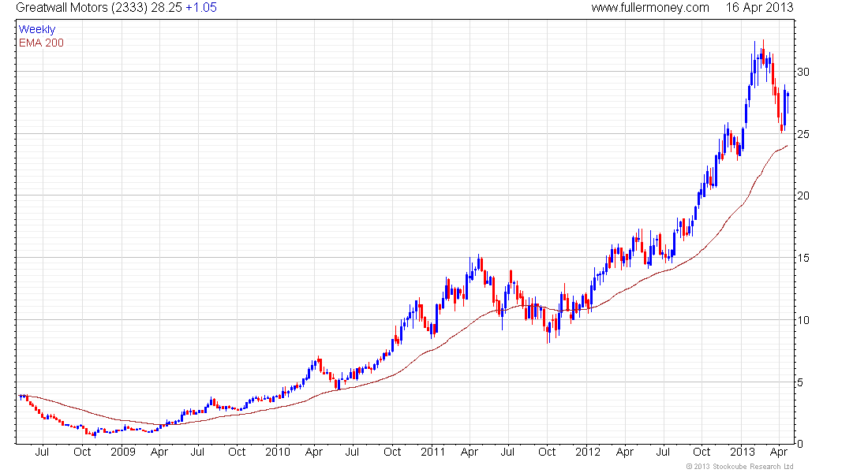Click the 10 price axis label
This screenshot has height=473, width=868.
point(803,320)
